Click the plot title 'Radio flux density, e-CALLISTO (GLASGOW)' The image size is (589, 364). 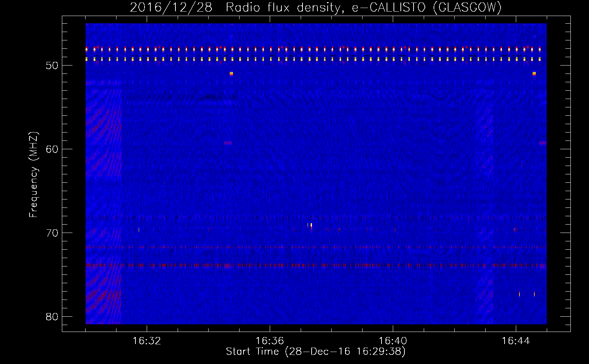tap(364, 8)
